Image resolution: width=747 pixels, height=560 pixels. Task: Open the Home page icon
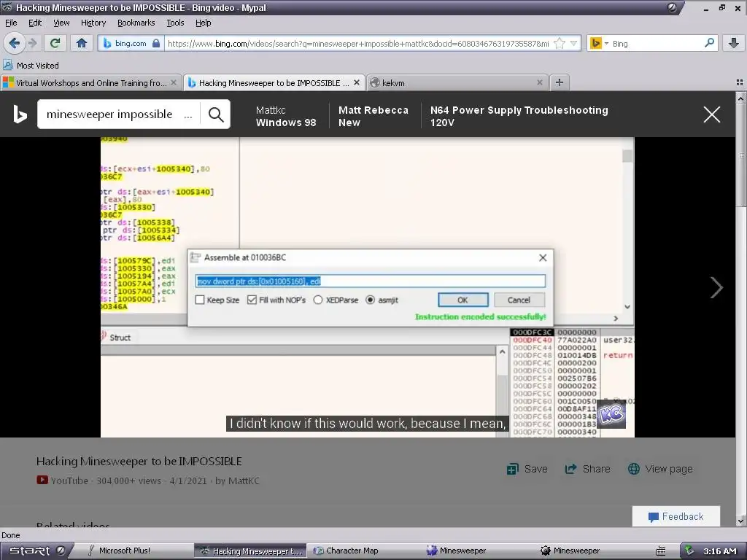pyautogui.click(x=82, y=43)
